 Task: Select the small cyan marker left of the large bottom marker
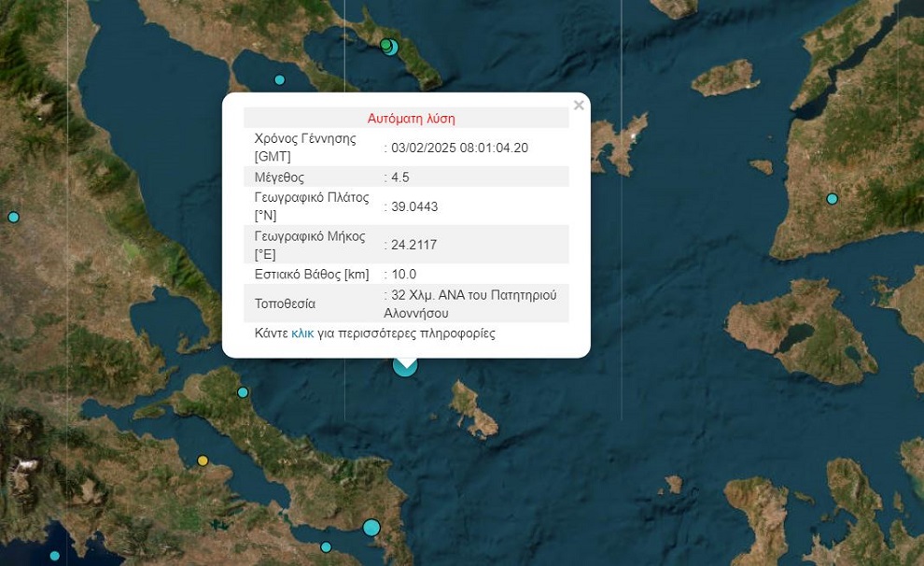click(x=326, y=547)
